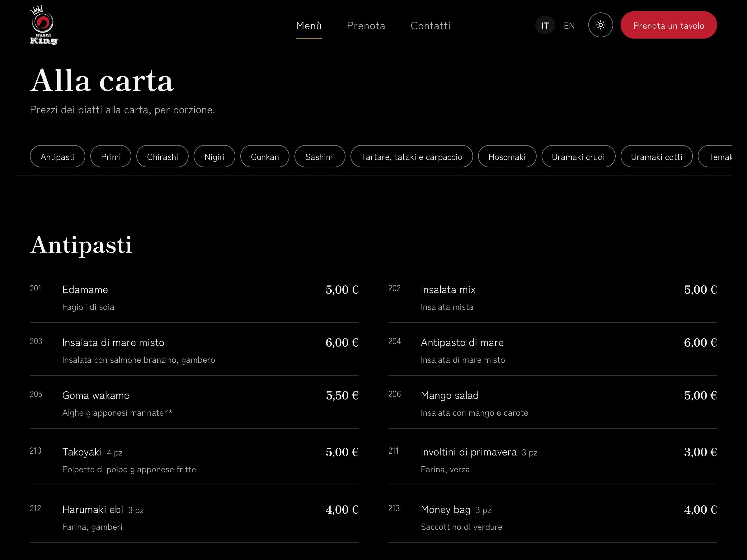Select the Uramaki crudi category chip
This screenshot has width=747, height=560.
[578, 156]
